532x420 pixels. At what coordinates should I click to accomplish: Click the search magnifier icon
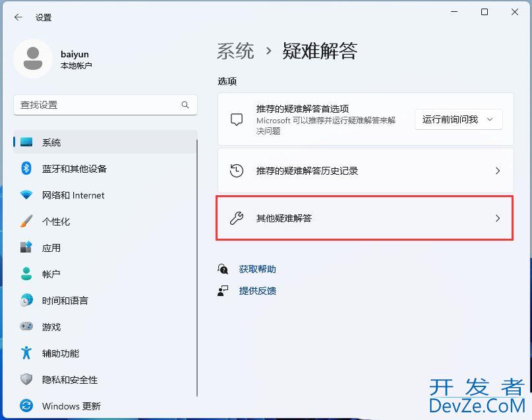point(185,105)
